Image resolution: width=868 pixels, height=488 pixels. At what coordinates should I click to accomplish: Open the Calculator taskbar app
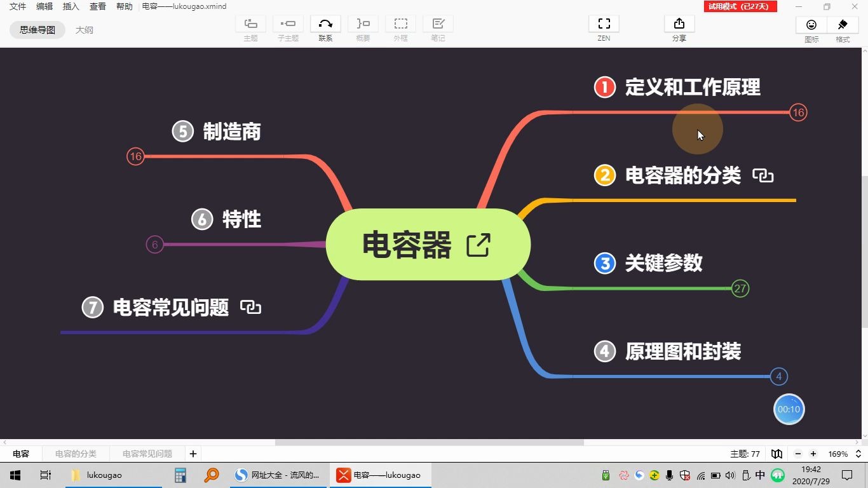180,475
